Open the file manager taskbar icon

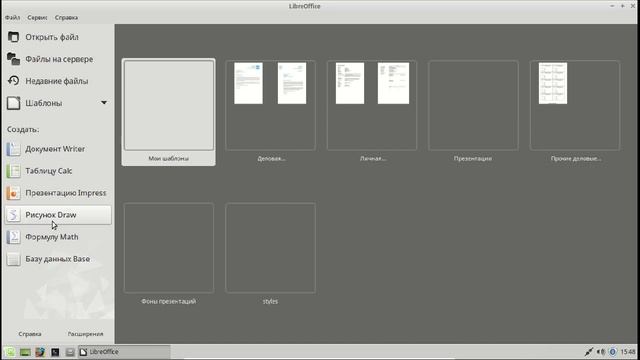tap(70, 352)
